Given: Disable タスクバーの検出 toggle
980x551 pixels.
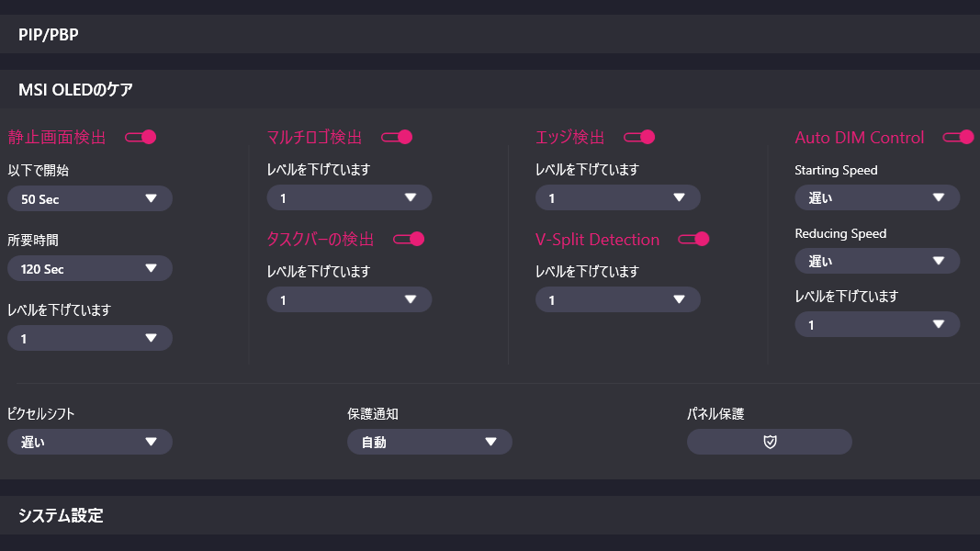Looking at the screenshot, I should coord(409,239).
